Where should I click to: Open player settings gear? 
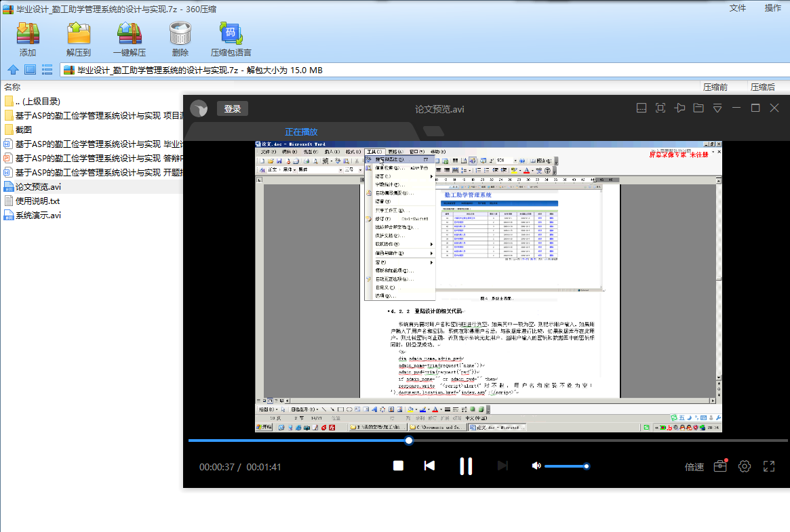pyautogui.click(x=745, y=466)
